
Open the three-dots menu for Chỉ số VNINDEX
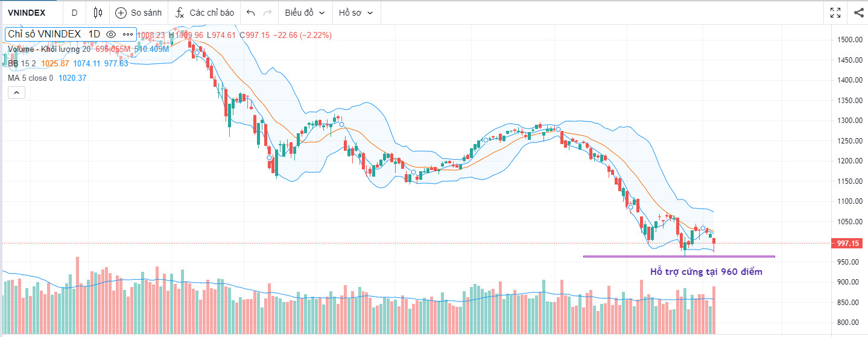tap(127, 34)
